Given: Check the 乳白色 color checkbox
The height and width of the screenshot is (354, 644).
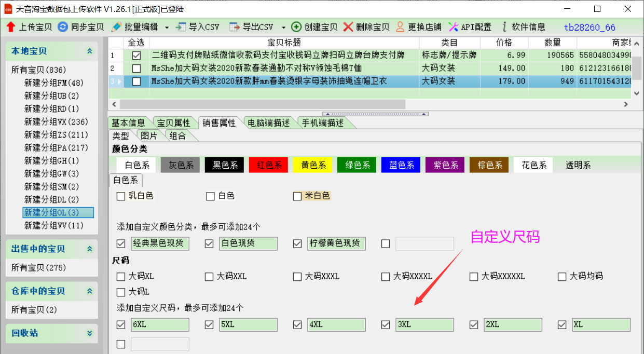Looking at the screenshot, I should point(121,196).
